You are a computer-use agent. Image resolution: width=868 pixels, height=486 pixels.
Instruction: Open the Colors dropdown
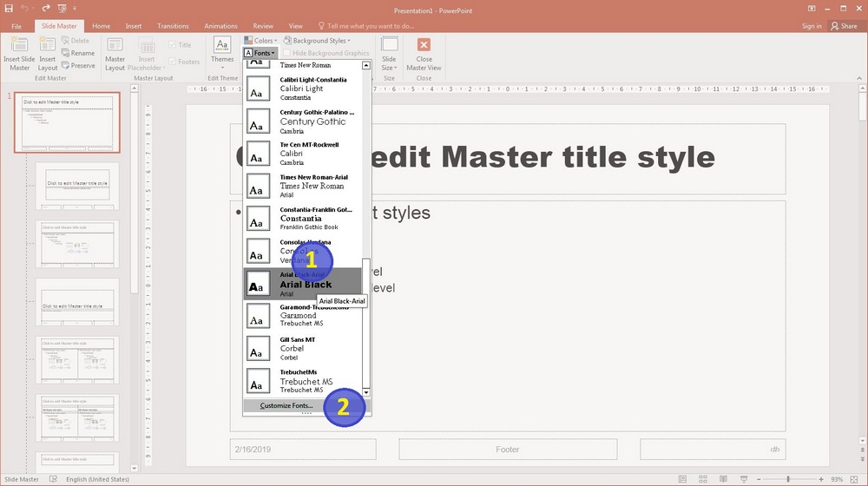click(x=260, y=41)
